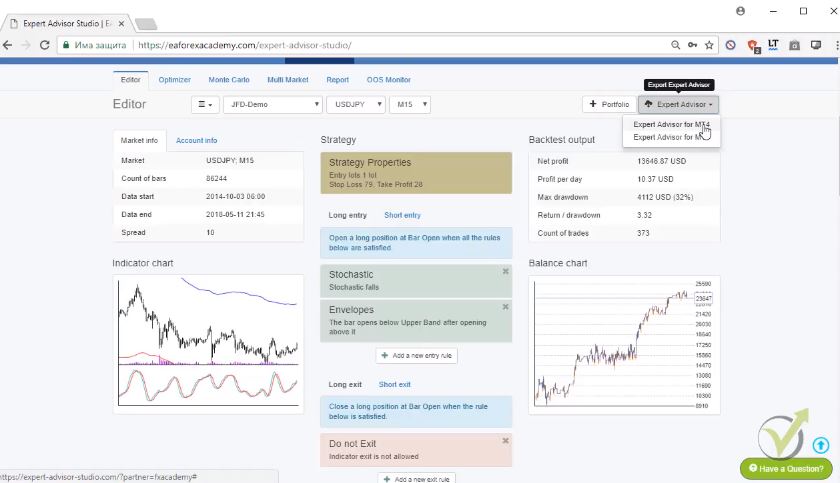Viewport: 840px width, 483px height.
Task: Switch to the Optimizer tab
Action: [175, 80]
